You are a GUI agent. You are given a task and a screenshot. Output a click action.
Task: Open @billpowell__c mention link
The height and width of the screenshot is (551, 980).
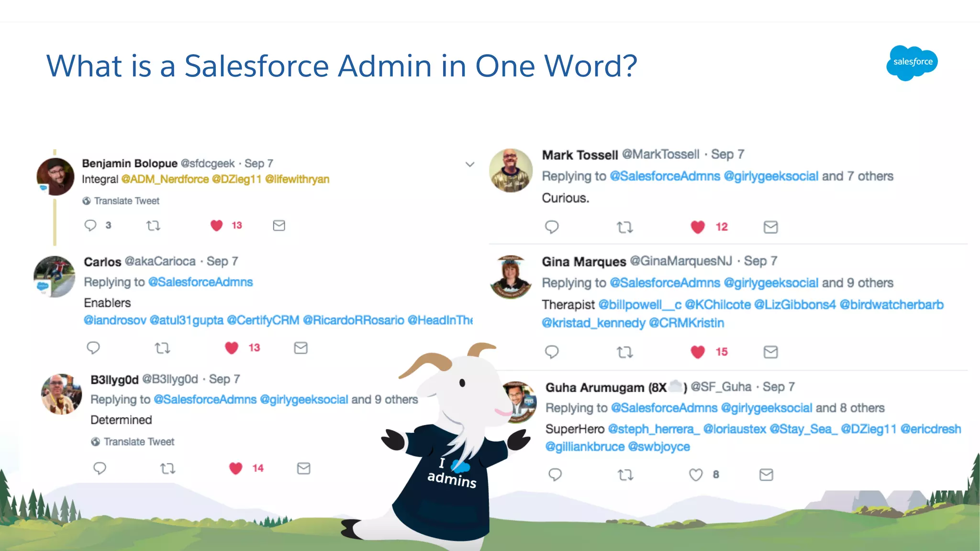[640, 305]
